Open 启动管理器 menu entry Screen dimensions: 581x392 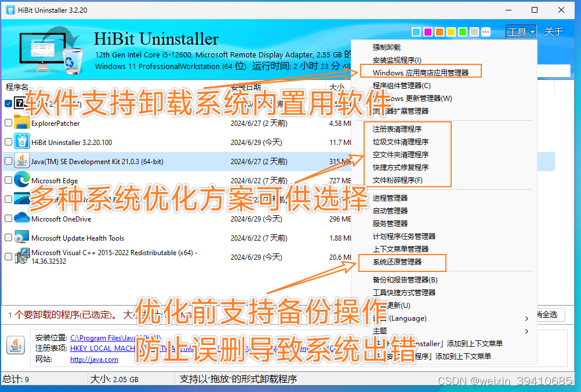coord(390,211)
